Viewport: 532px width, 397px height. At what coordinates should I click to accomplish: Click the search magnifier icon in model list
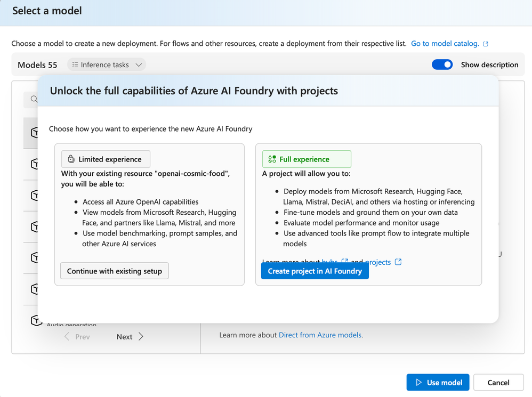tap(34, 99)
